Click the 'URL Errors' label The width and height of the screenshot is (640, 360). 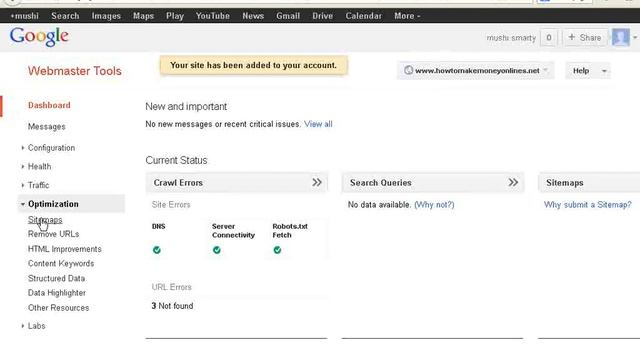(171, 287)
